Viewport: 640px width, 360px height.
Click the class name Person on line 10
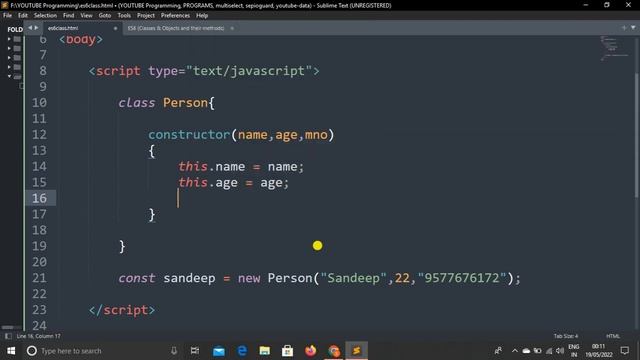(185, 102)
